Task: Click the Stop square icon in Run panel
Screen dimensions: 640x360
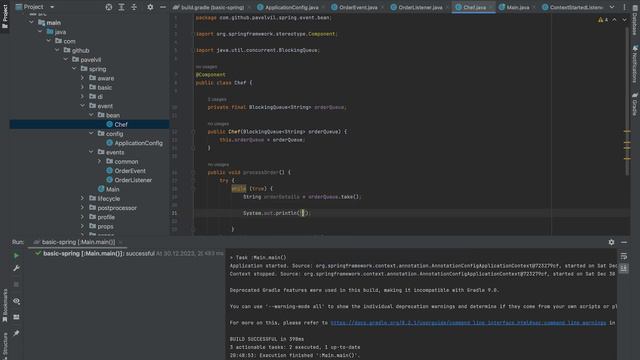Action: point(16,284)
